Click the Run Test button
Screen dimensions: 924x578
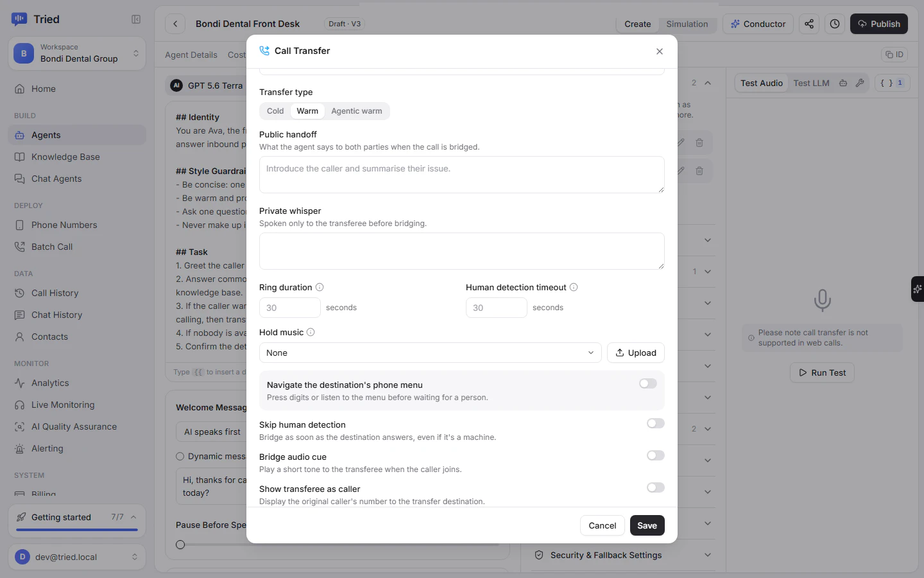(822, 372)
